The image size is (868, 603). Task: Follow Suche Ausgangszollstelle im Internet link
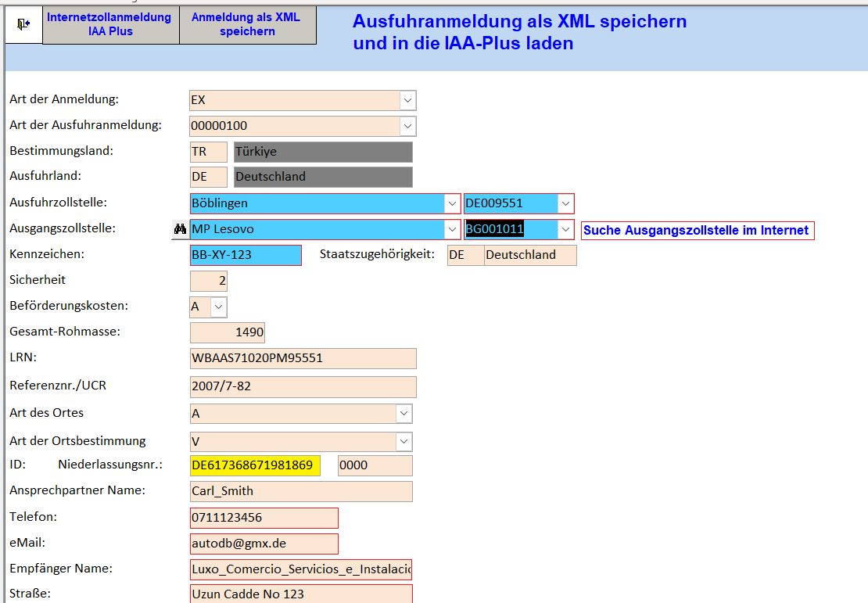pos(697,230)
